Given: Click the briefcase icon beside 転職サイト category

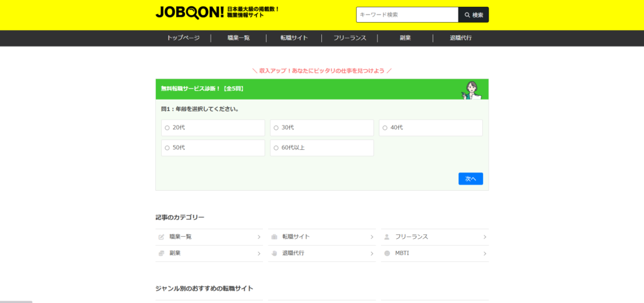Looking at the screenshot, I should 274,237.
